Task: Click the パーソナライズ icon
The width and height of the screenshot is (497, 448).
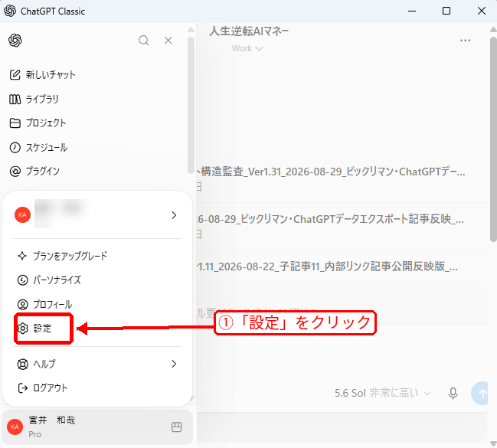Action: pyautogui.click(x=22, y=280)
